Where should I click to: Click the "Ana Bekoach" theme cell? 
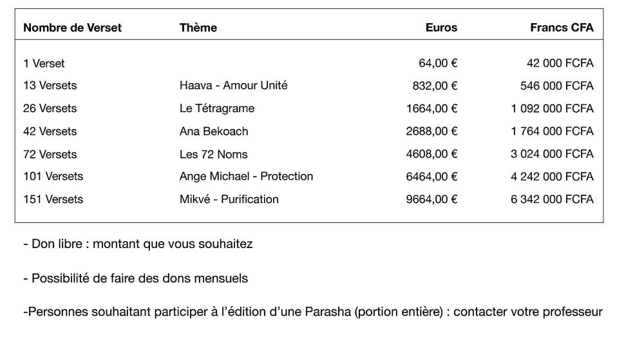pyautogui.click(x=213, y=131)
